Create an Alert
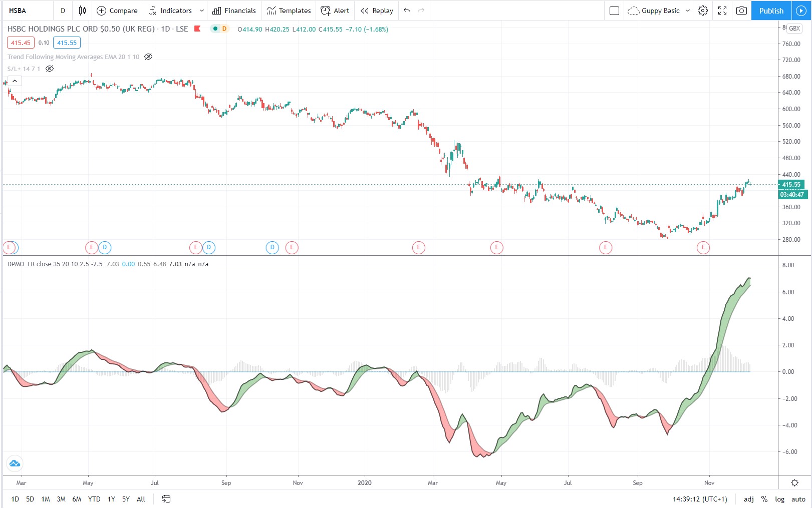 335,11
